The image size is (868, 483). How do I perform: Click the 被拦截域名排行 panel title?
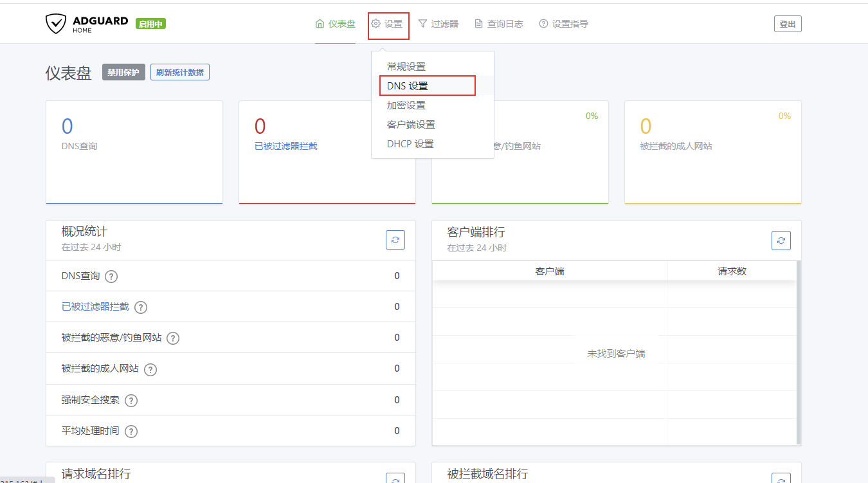487,474
